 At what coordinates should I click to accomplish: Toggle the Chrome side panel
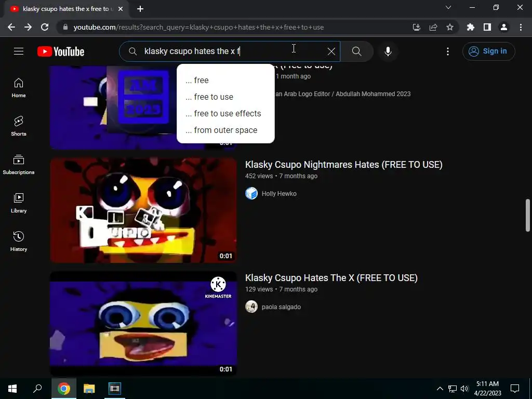(x=487, y=27)
